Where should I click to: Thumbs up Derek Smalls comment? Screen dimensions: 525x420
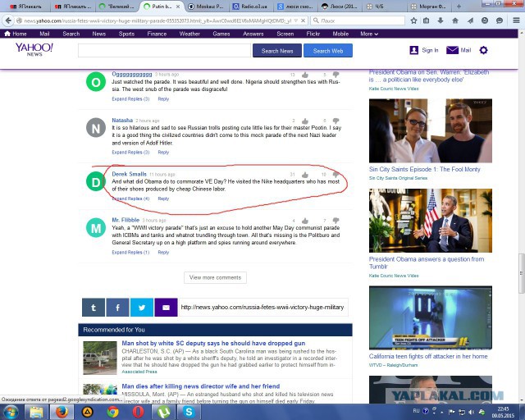305,175
